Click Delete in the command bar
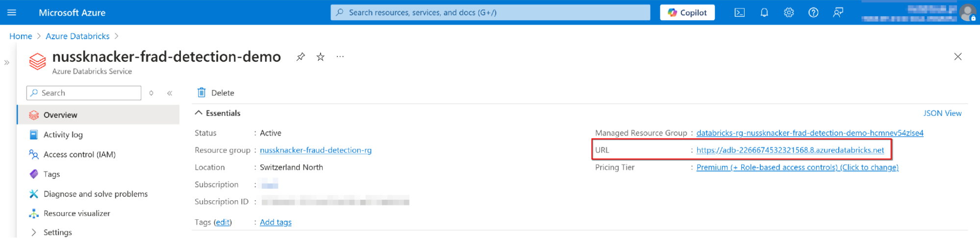The height and width of the screenshot is (238, 980). [x=216, y=93]
